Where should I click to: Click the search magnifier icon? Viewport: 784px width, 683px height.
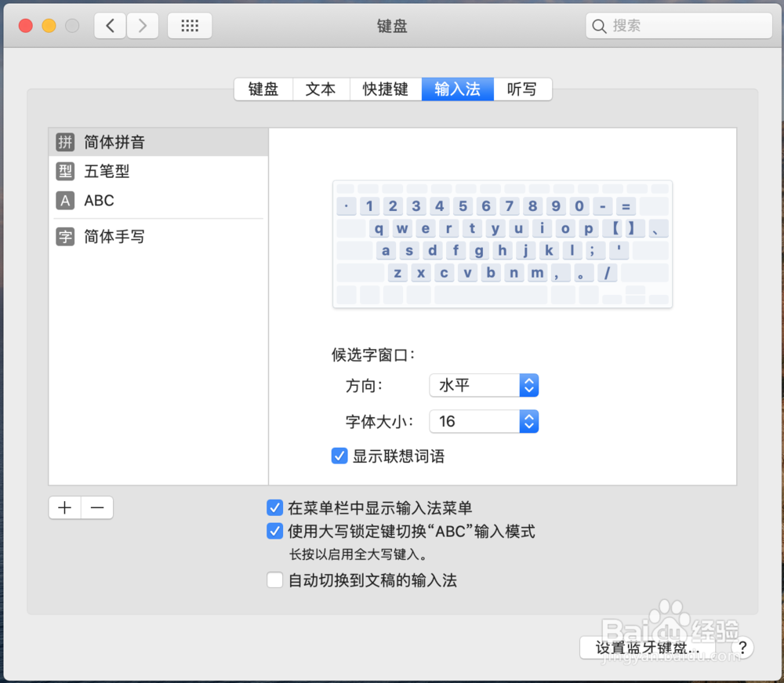[x=600, y=25]
